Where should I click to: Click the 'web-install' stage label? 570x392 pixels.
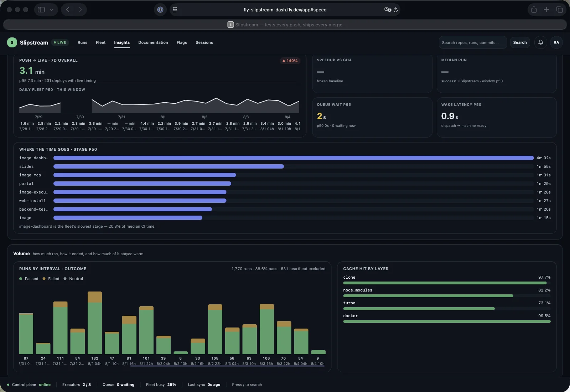click(32, 201)
